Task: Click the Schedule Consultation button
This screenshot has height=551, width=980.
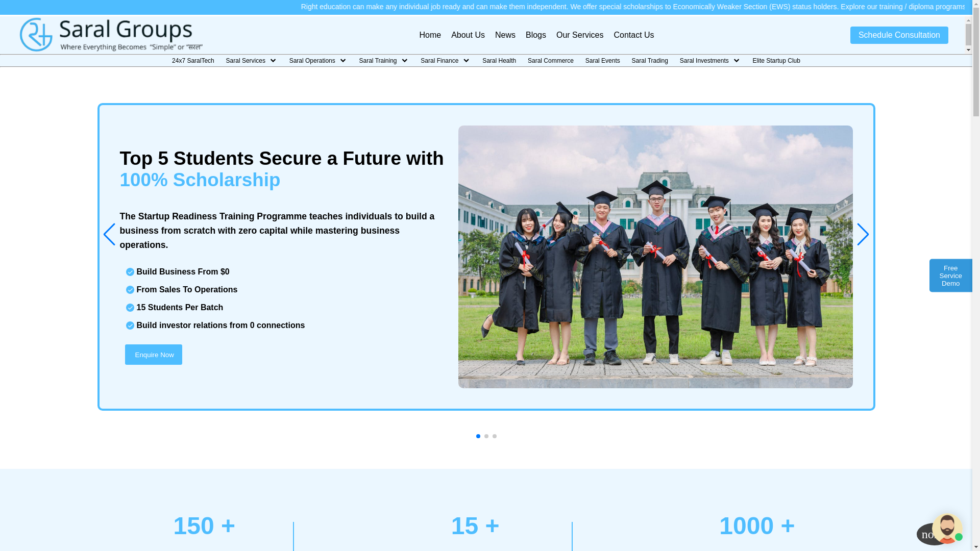Action: point(899,35)
